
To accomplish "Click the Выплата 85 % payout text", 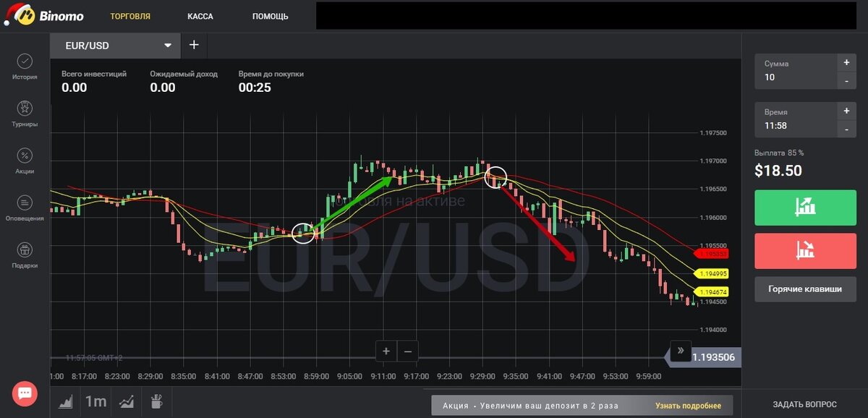I will coord(779,153).
